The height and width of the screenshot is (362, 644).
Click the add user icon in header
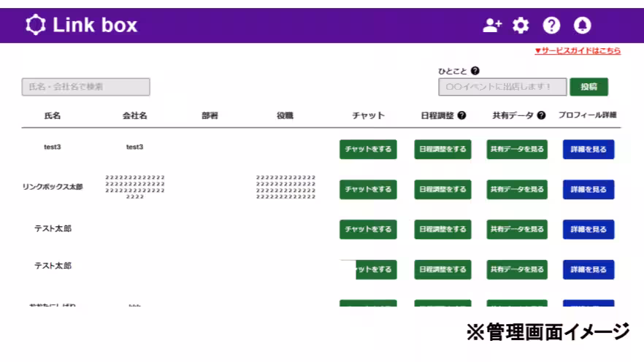coord(493,26)
